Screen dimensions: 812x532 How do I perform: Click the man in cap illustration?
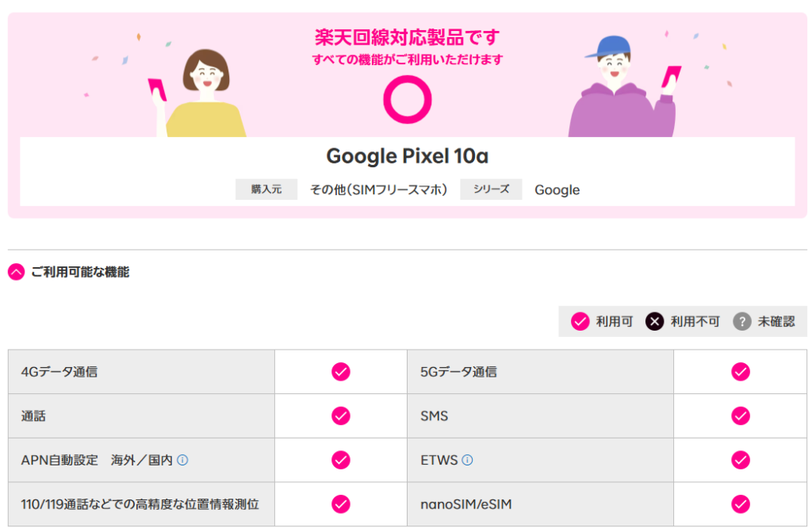[624, 86]
